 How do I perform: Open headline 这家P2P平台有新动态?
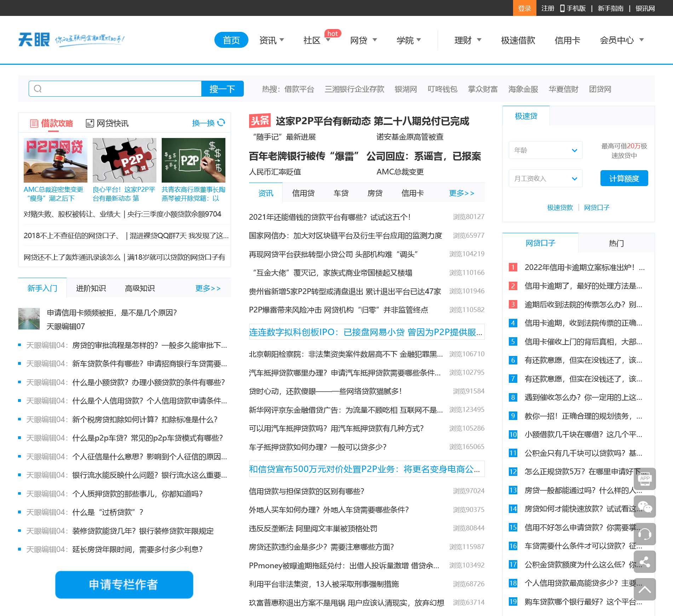click(372, 121)
